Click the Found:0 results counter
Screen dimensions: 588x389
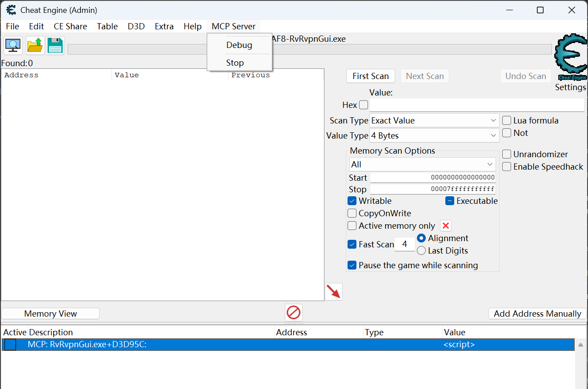pyautogui.click(x=17, y=64)
